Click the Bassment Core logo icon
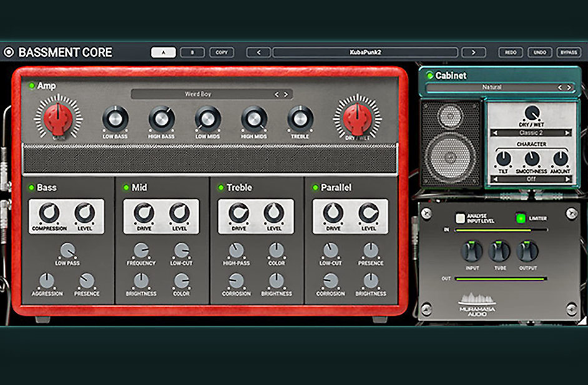588x385 pixels. [9, 52]
